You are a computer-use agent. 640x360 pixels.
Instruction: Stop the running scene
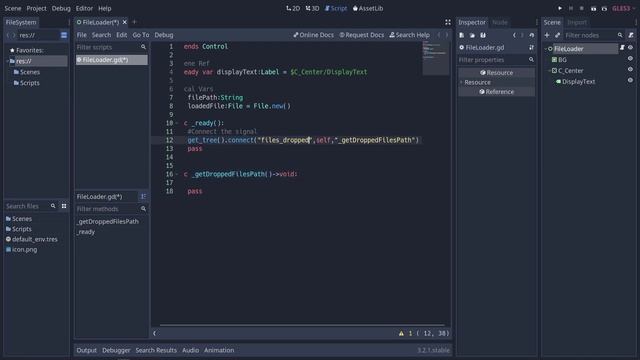[582, 8]
